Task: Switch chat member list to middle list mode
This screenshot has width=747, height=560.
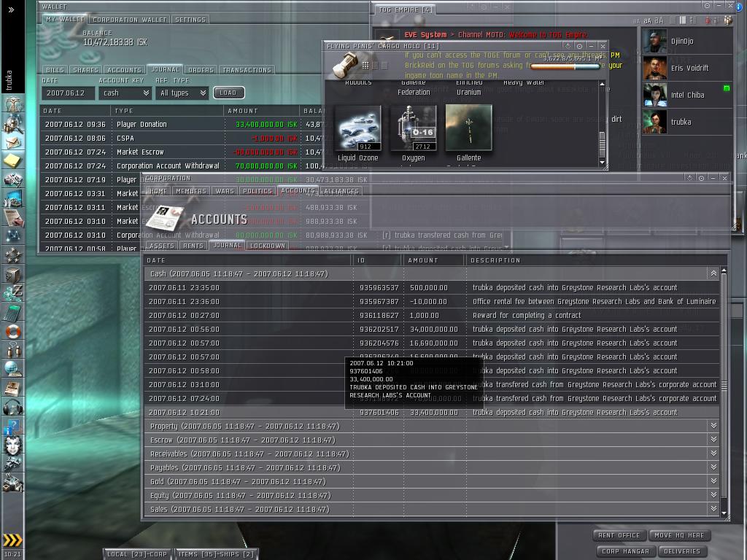Action: pos(683,20)
